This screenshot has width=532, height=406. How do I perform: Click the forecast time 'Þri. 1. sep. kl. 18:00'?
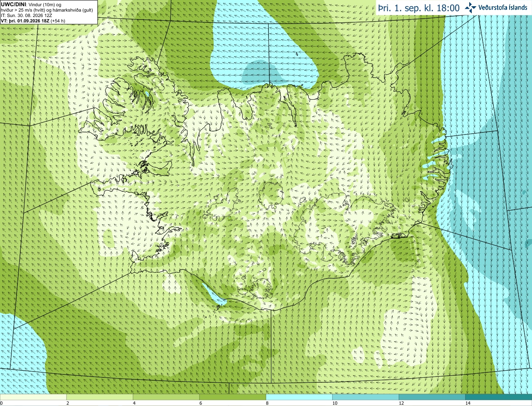pyautogui.click(x=419, y=8)
